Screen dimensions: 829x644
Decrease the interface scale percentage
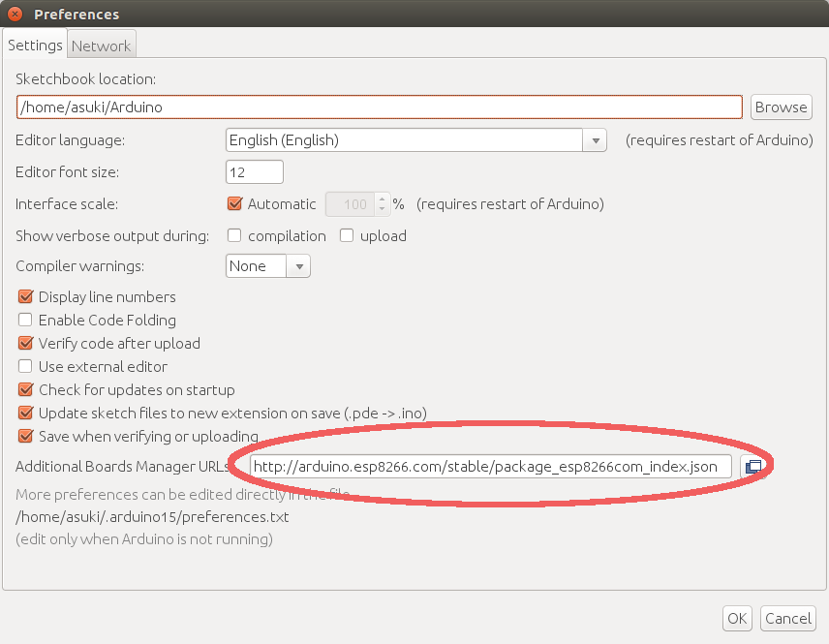tap(383, 209)
